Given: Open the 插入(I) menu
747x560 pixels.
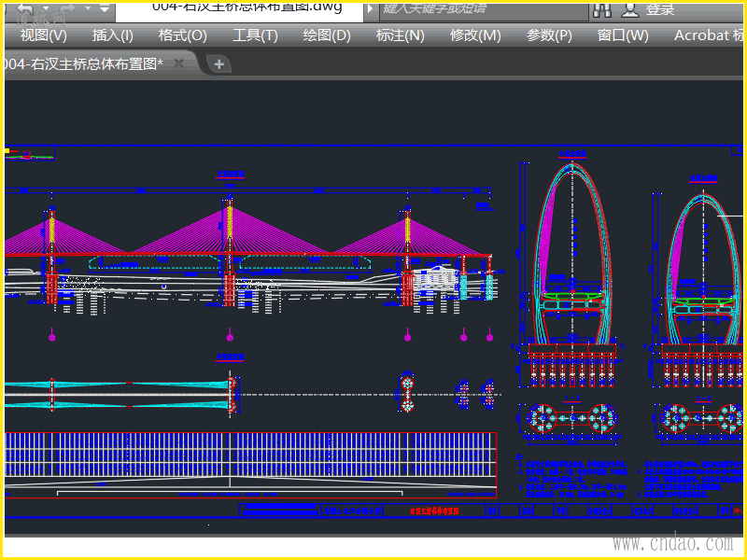Looking at the screenshot, I should tap(112, 35).
